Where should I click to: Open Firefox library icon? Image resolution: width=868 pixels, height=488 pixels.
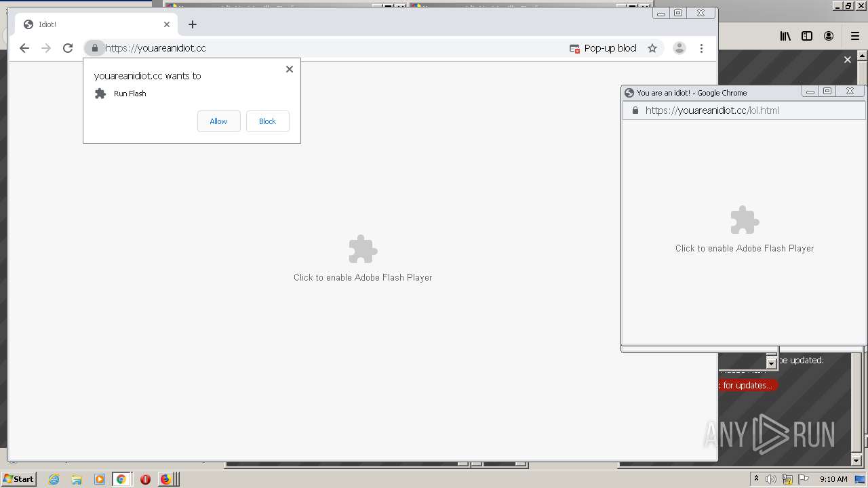[x=785, y=36]
